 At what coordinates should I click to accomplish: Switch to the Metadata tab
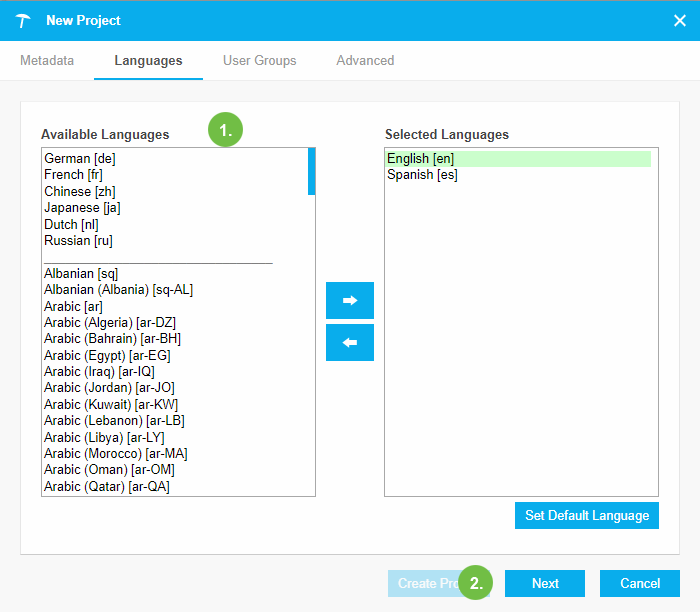pos(47,61)
